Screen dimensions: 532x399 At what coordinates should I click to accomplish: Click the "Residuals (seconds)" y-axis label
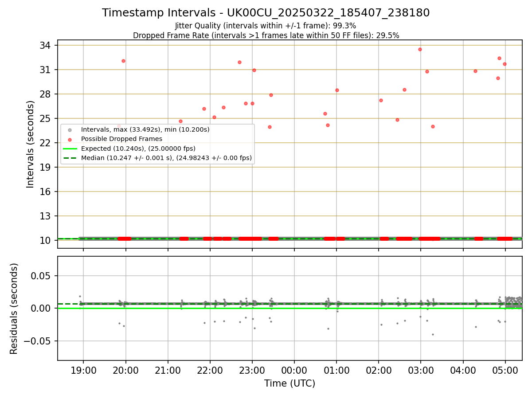[14, 309]
